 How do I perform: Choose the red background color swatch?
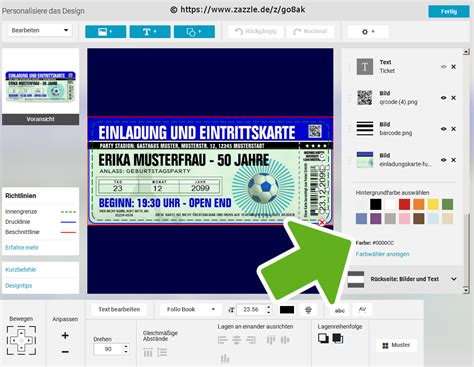tap(404, 204)
